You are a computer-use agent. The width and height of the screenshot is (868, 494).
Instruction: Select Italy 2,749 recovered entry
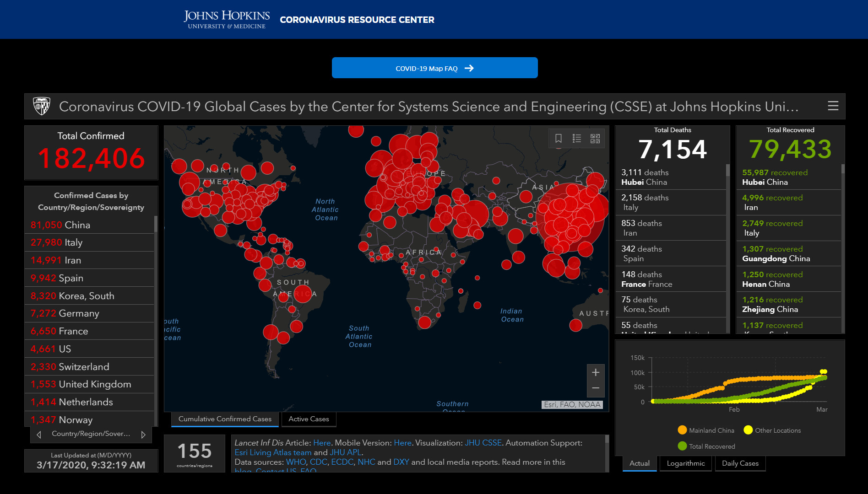click(x=789, y=228)
